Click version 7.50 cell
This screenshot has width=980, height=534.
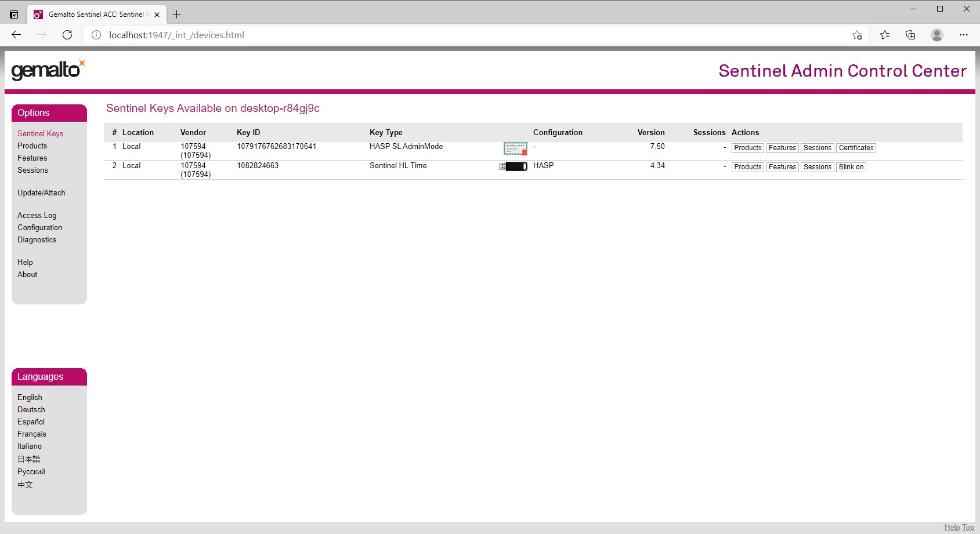(657, 146)
